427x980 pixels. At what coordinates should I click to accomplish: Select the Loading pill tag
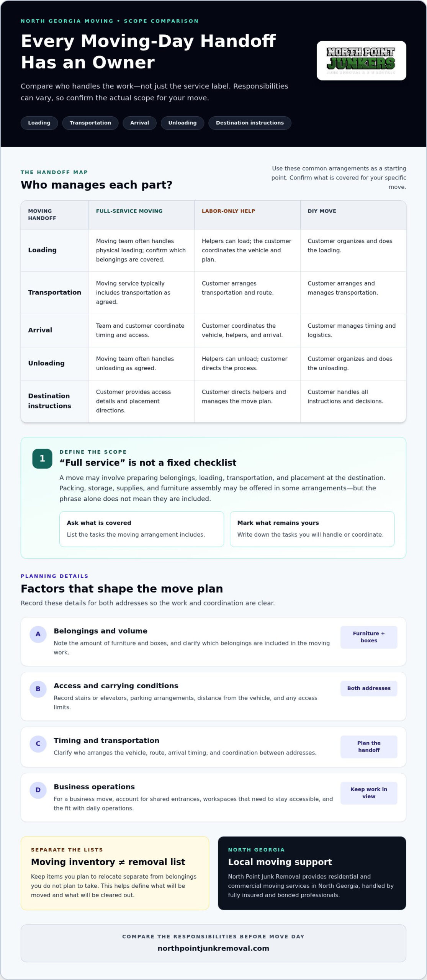tap(39, 123)
